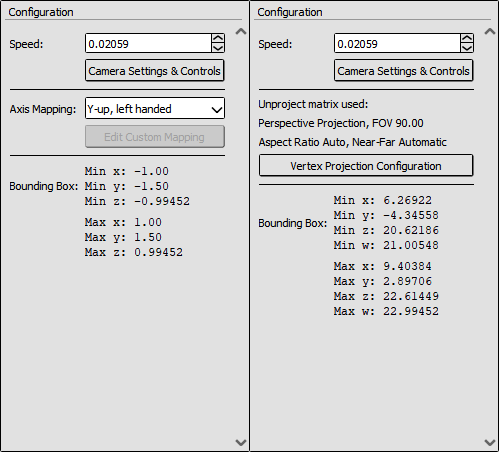Viewport: 499px width, 452px height.
Task: Click the Perspective Projection FOV text
Action: 341,123
